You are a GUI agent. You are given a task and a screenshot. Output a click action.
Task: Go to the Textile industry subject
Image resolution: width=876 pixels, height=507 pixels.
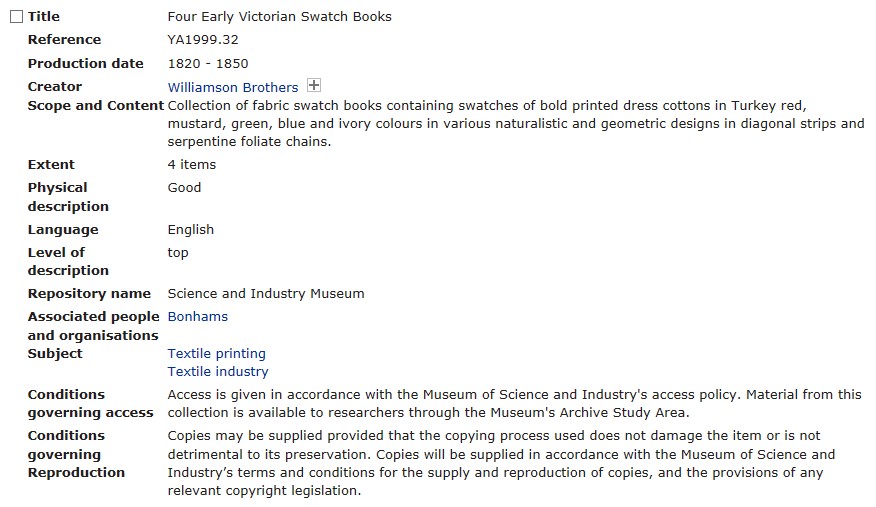[217, 372]
